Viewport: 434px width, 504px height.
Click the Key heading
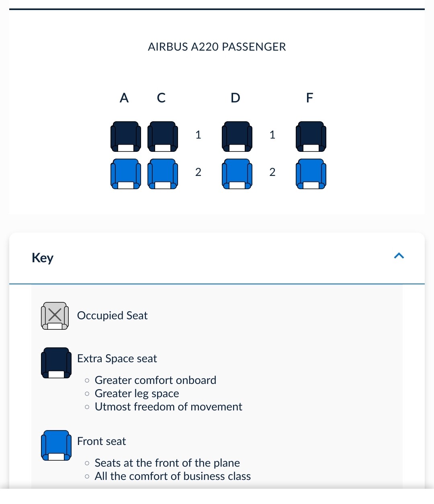click(43, 258)
